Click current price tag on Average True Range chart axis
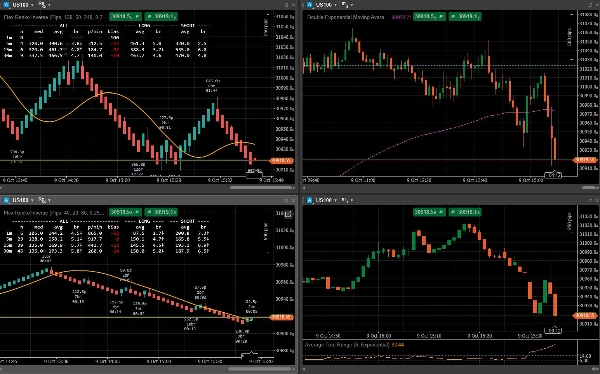600x374 pixels. point(585,315)
